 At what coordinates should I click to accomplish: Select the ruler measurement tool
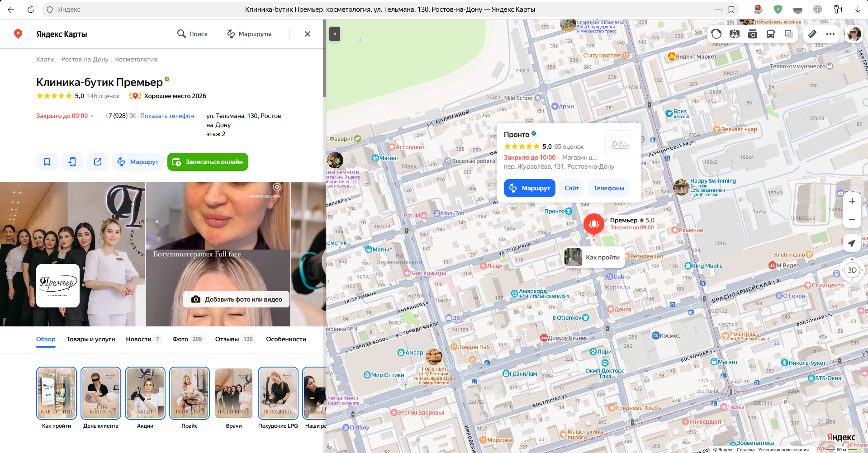pos(812,34)
